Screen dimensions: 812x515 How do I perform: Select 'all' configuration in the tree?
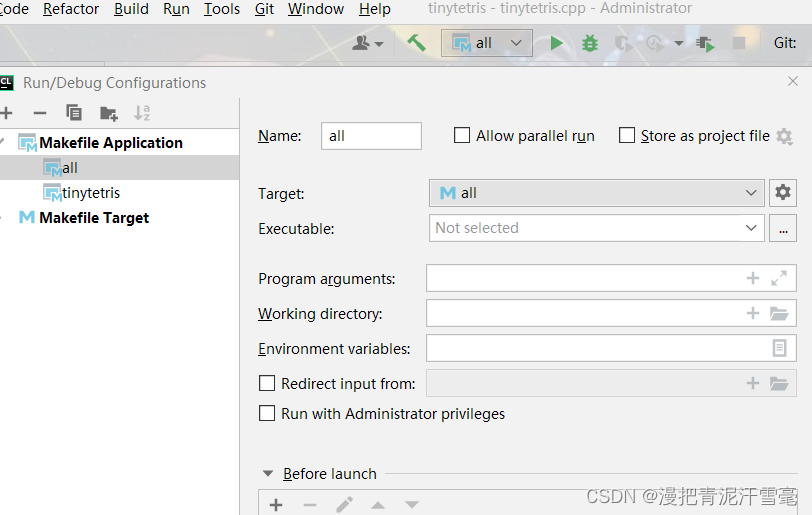coord(119,167)
